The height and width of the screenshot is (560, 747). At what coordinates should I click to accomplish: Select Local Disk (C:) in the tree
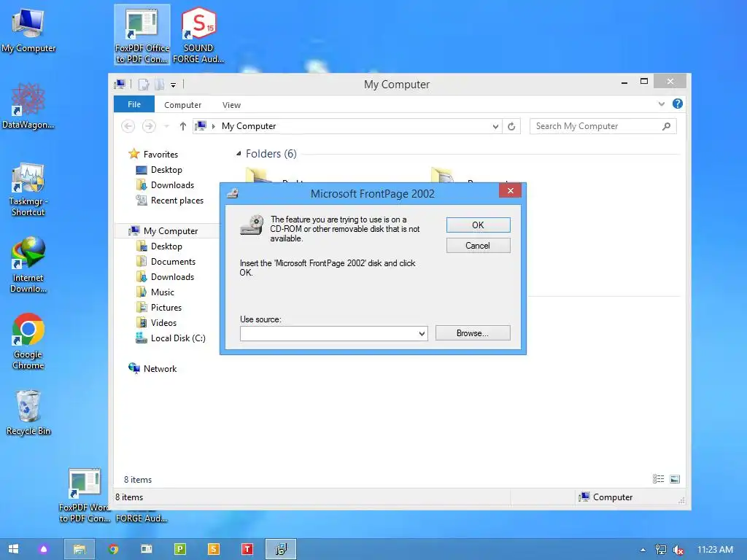tap(178, 338)
